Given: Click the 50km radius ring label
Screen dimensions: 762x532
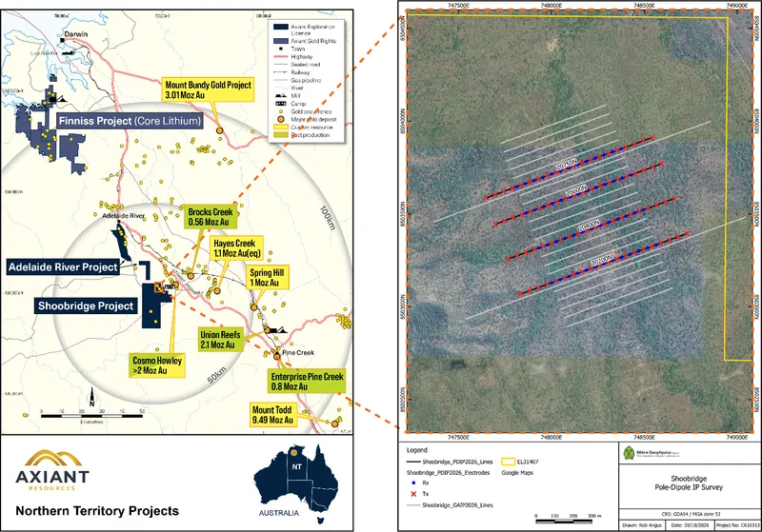Looking at the screenshot, I should 217,375.
